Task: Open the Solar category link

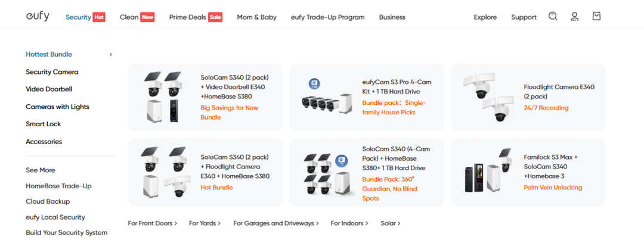Action: 390,223
